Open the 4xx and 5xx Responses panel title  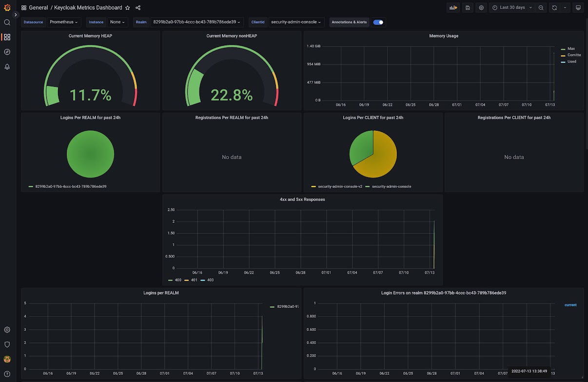coord(302,199)
